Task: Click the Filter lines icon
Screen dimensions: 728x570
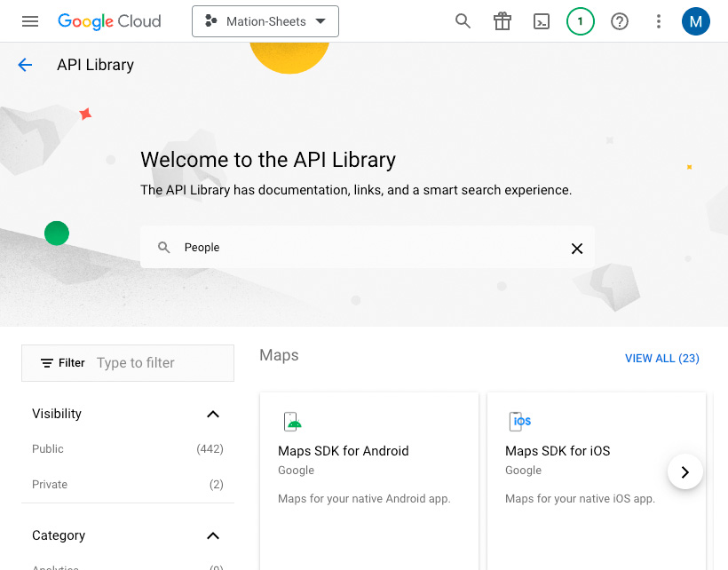Action: pos(46,363)
